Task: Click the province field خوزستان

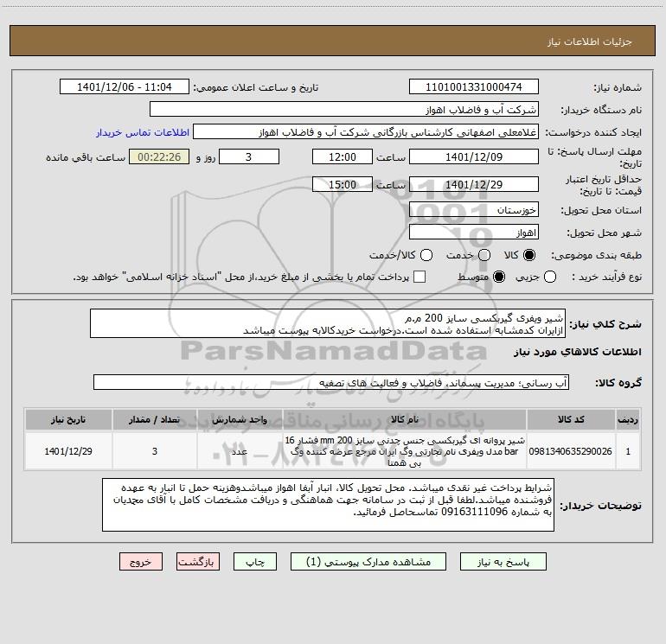Action: pos(474,210)
